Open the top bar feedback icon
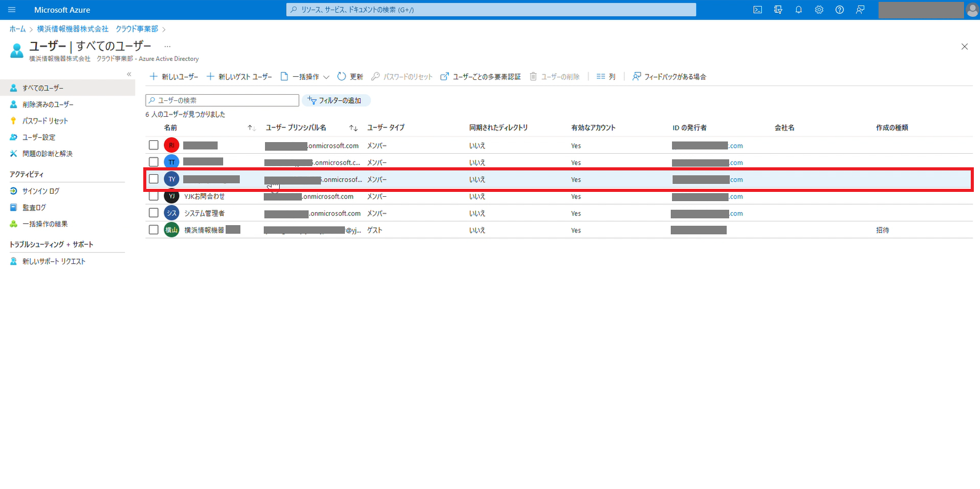This screenshot has height=489, width=980. coord(860,10)
